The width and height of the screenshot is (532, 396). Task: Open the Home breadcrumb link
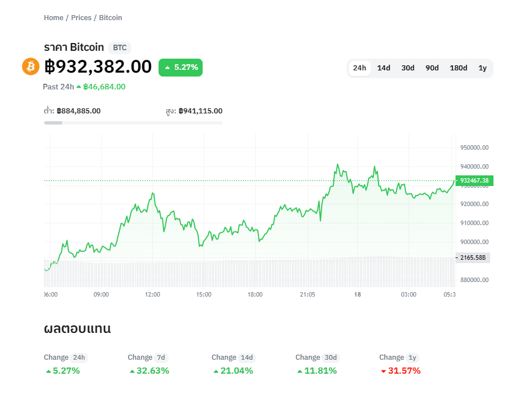pos(54,18)
